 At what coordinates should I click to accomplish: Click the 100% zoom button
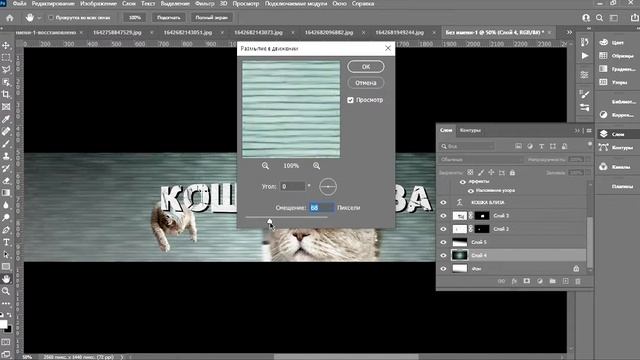(x=135, y=18)
